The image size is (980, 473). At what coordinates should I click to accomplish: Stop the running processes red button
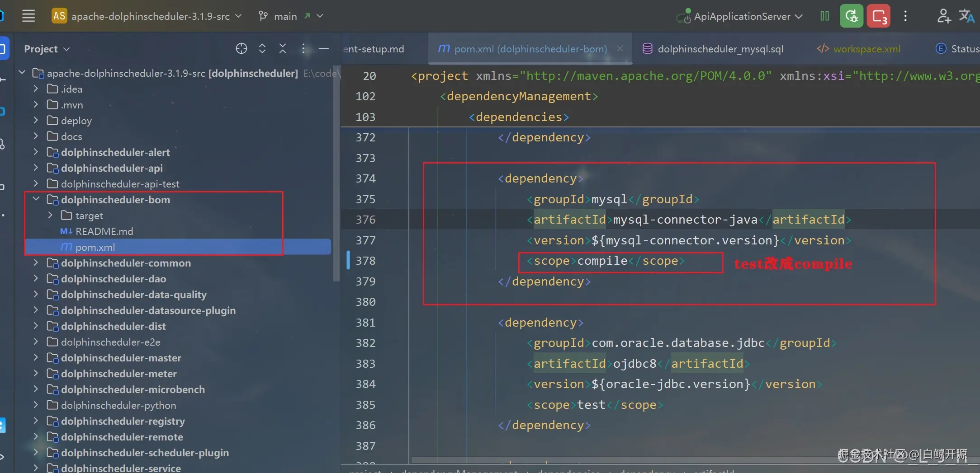pos(879,16)
